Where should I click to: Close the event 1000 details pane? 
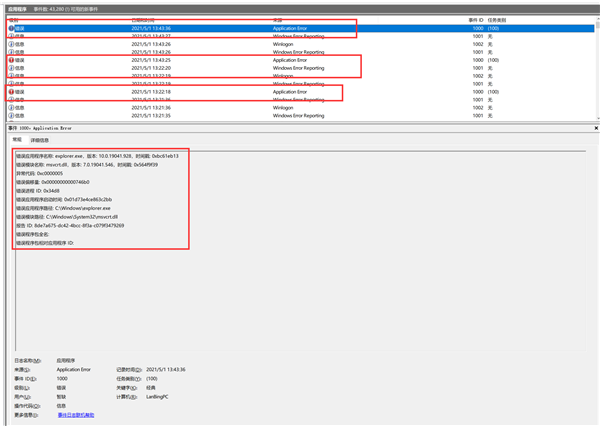(596, 128)
